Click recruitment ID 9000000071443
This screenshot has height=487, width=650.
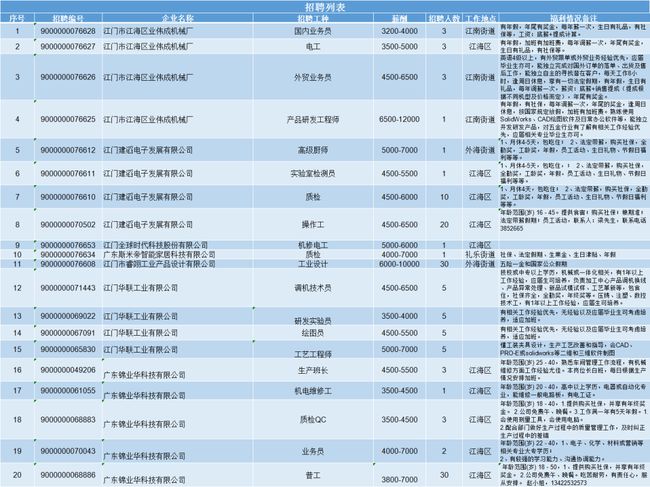coord(68,288)
